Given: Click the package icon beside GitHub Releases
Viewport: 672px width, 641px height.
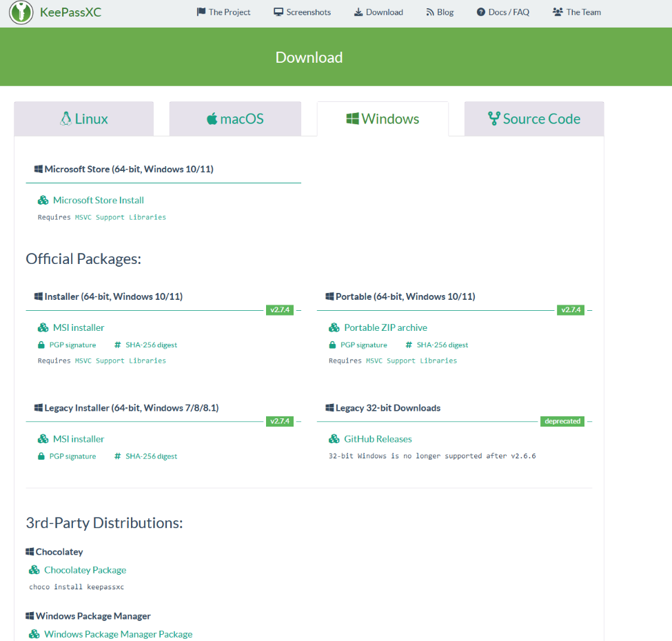Looking at the screenshot, I should tap(334, 439).
